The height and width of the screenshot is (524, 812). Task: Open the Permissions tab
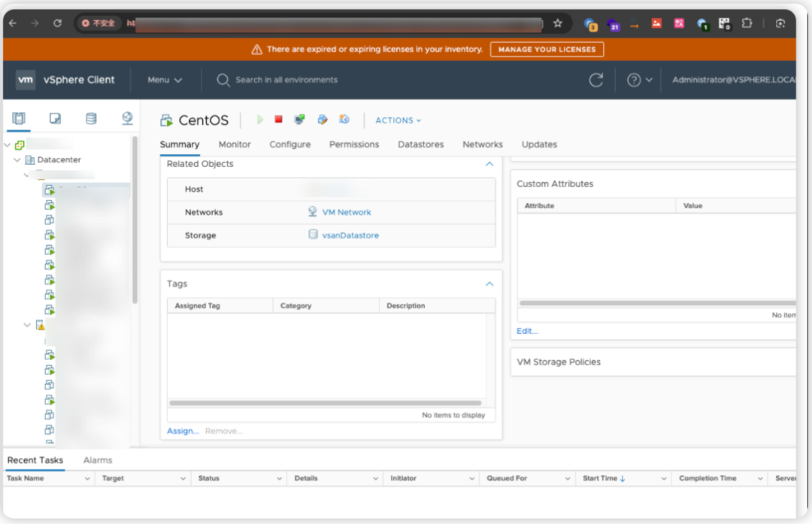pos(354,144)
